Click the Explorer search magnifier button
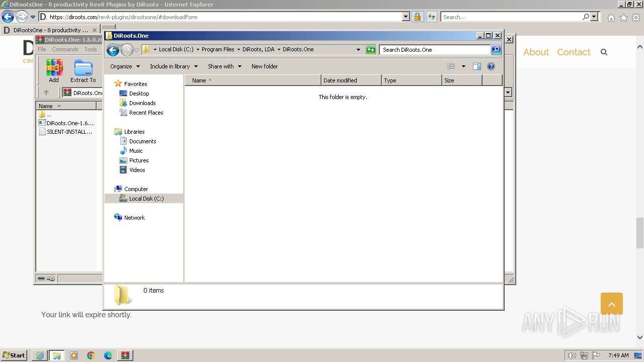 pyautogui.click(x=496, y=50)
